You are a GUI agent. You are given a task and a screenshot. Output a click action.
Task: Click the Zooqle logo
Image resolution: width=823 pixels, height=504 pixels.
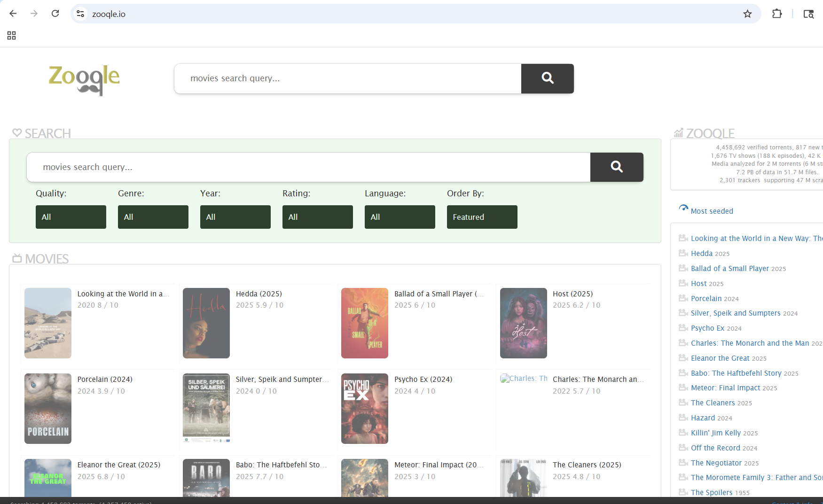(x=84, y=79)
